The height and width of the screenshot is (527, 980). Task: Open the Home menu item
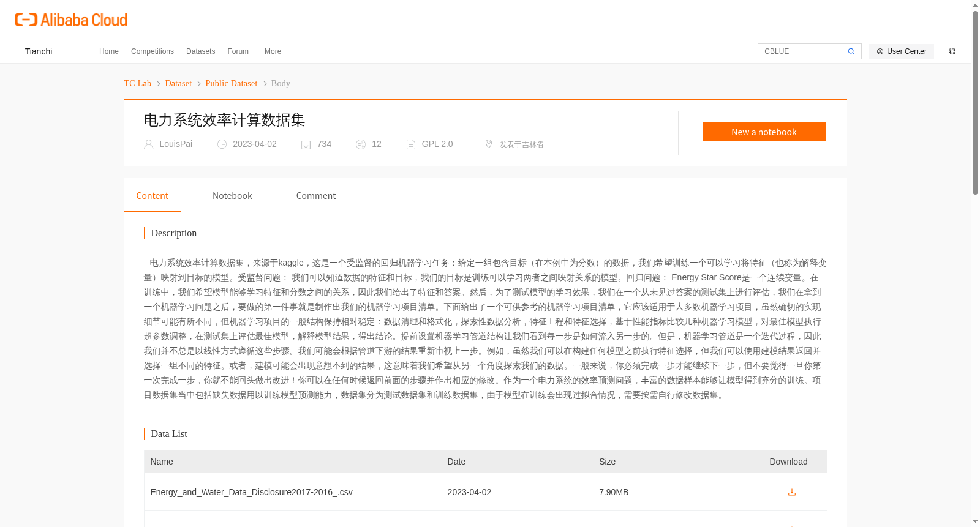pos(109,51)
